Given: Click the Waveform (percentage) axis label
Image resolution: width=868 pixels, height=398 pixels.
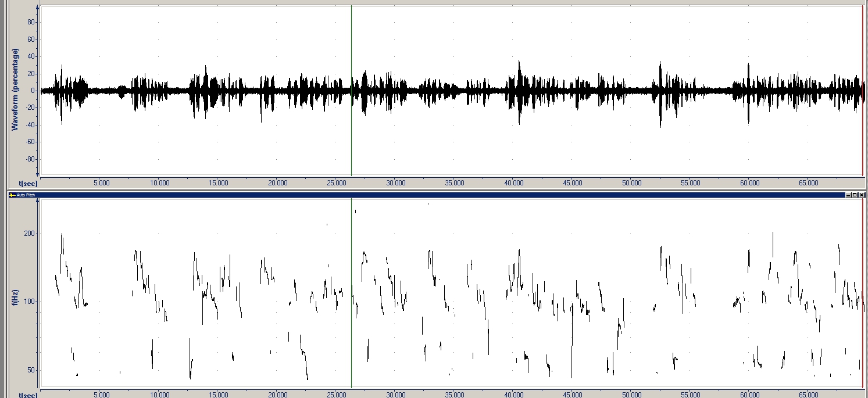Looking at the screenshot, I should click(16, 89).
